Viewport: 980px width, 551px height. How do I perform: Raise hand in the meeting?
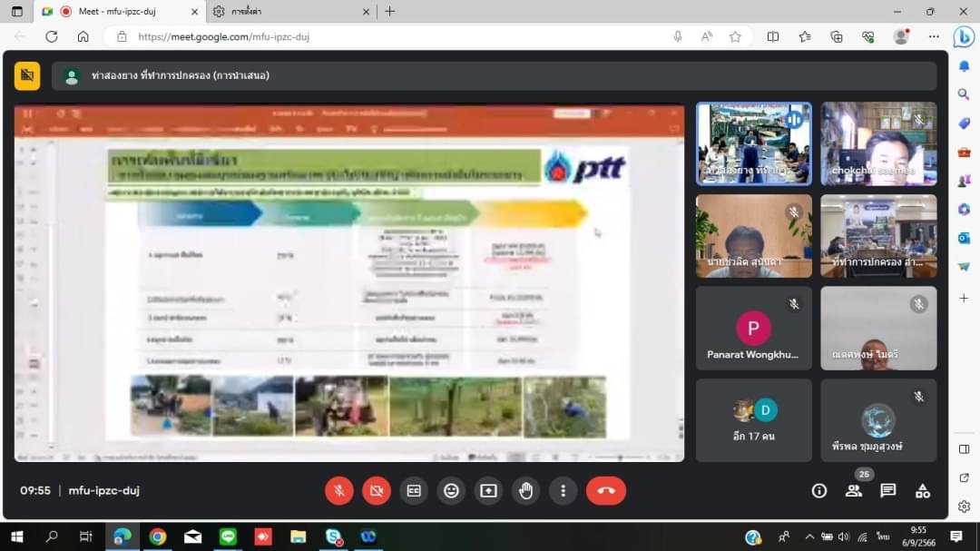pyautogui.click(x=525, y=491)
